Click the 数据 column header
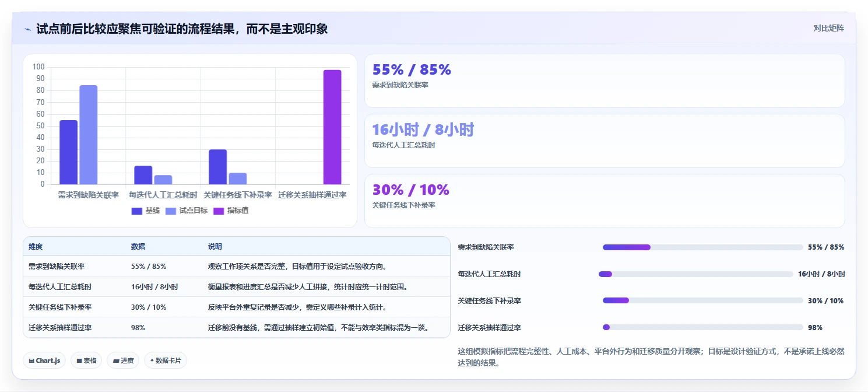 pyautogui.click(x=138, y=247)
